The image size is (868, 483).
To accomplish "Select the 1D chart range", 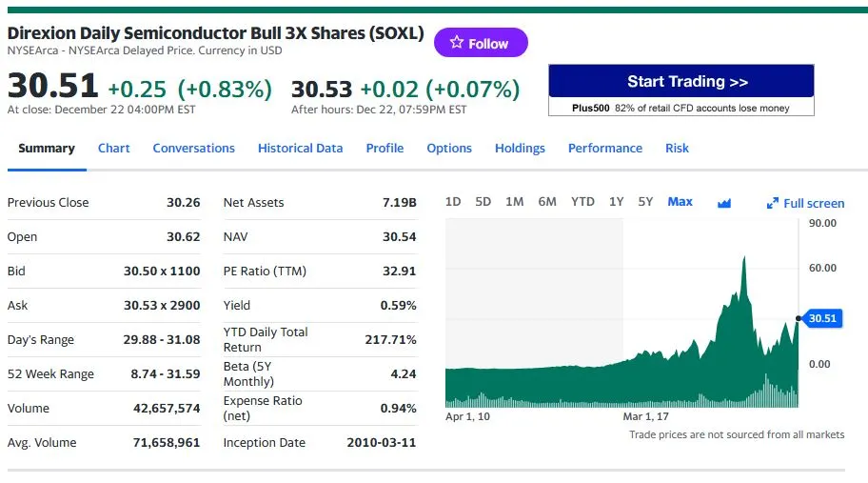I will (453, 202).
